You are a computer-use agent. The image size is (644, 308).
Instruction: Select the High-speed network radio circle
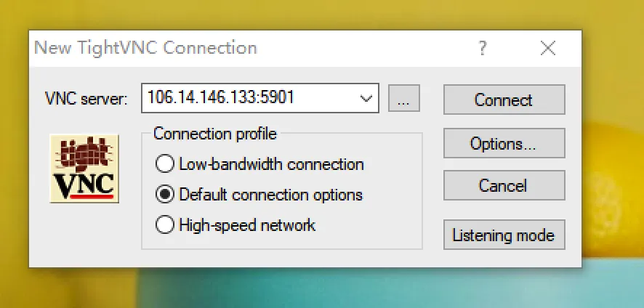[165, 225]
